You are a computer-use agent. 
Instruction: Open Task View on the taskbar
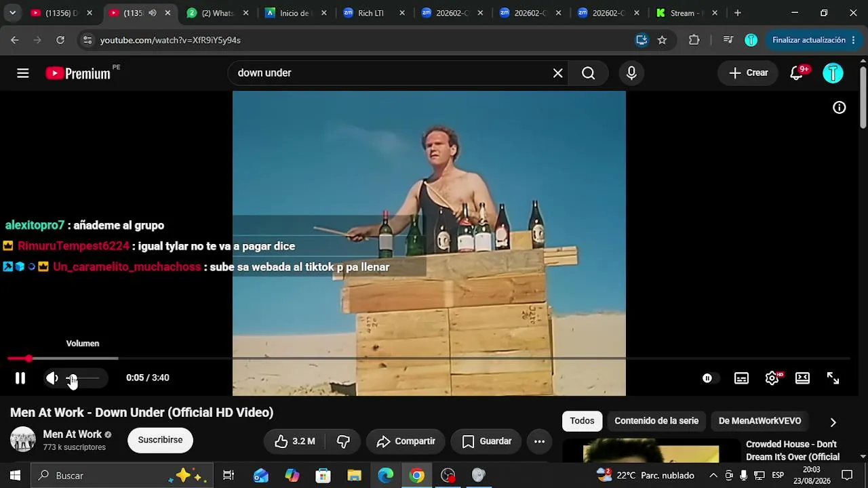(229, 475)
